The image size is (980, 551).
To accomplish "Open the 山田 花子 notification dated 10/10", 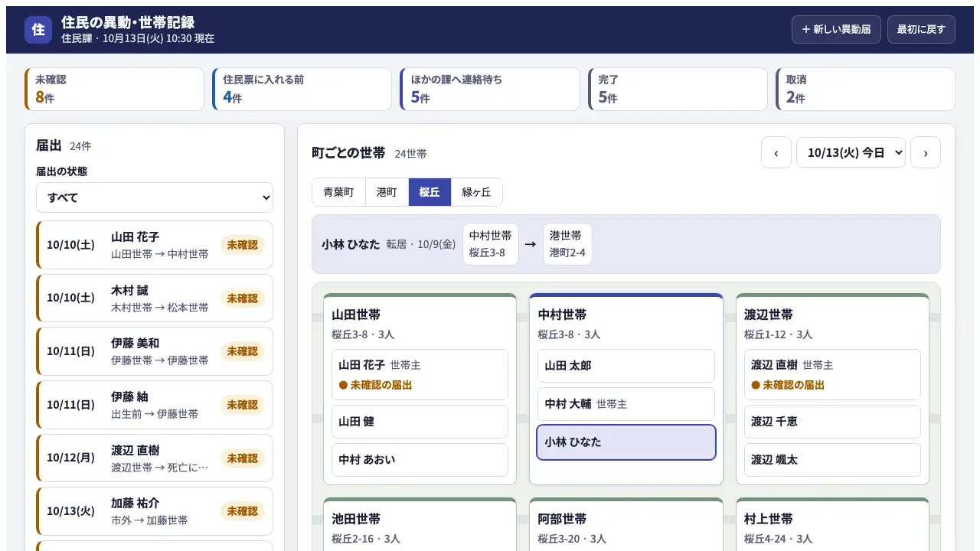I will click(155, 245).
